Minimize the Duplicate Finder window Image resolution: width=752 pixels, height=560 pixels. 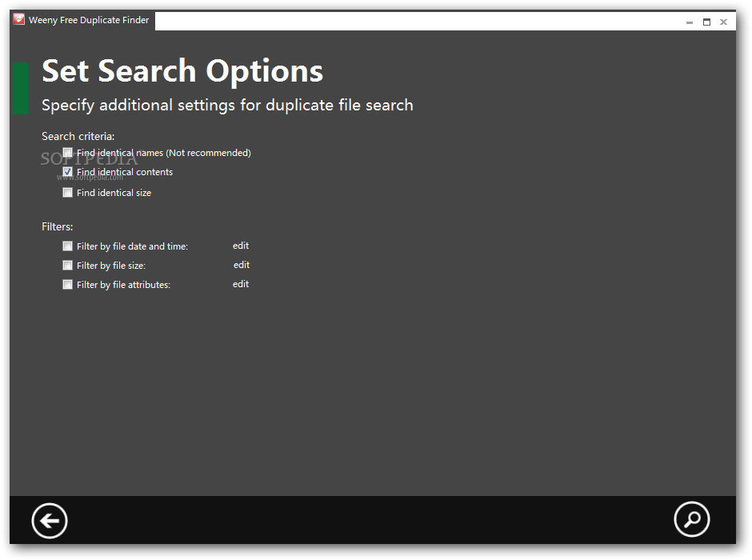(x=689, y=22)
